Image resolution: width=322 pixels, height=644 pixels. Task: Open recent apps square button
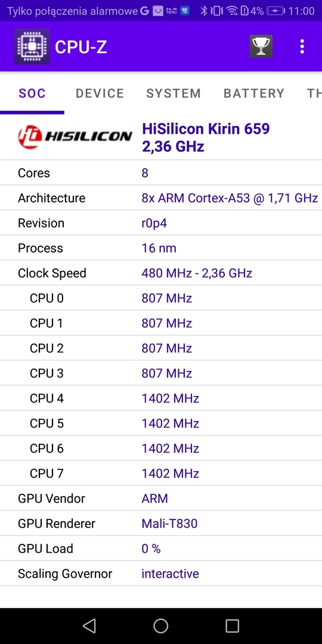coord(232,626)
